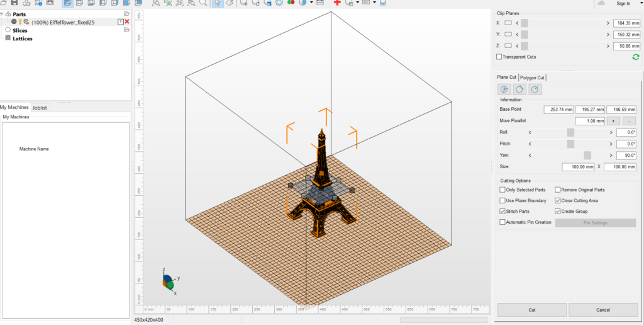The image size is (644, 325).
Task: Click the red and green circles toolbar icon
Action: click(291, 3)
